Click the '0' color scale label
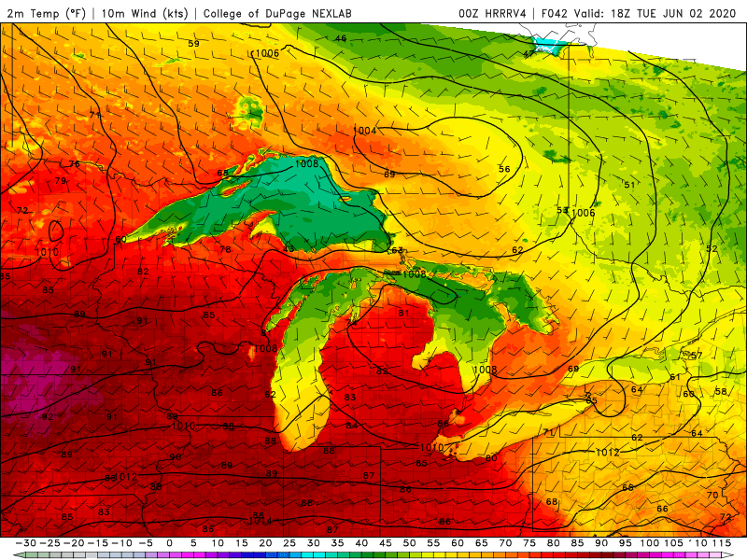 (x=170, y=543)
